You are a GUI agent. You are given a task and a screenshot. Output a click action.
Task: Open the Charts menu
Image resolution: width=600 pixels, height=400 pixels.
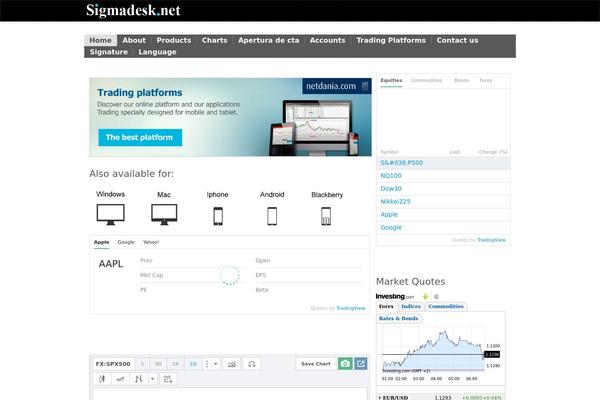click(x=215, y=40)
